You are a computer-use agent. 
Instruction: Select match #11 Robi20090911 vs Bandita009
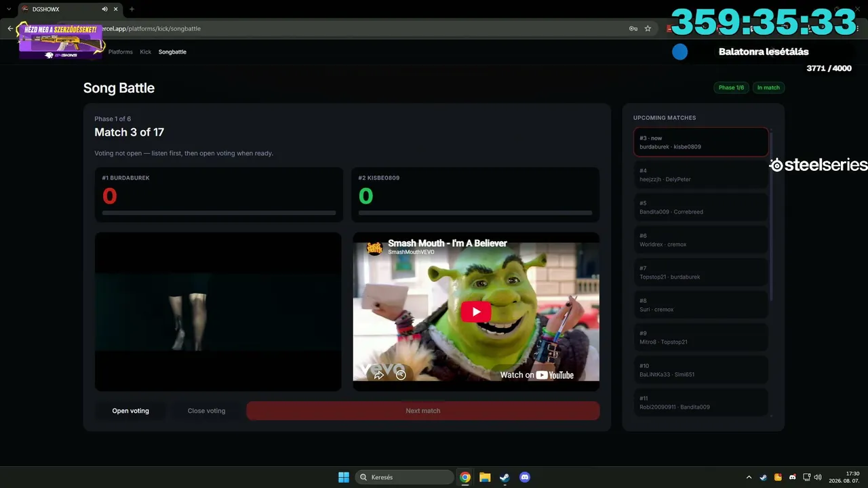[701, 402]
